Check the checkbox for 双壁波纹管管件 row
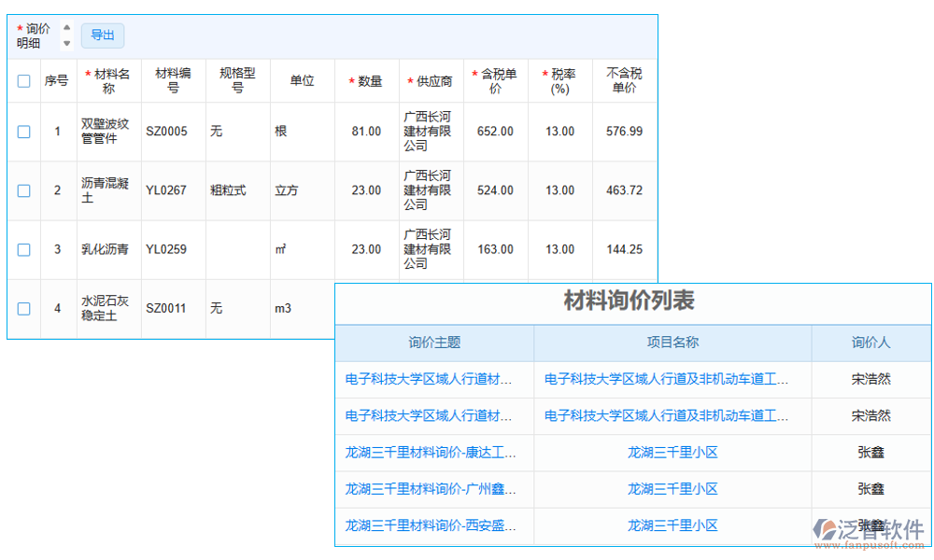The width and height of the screenshot is (934, 560). (x=23, y=132)
